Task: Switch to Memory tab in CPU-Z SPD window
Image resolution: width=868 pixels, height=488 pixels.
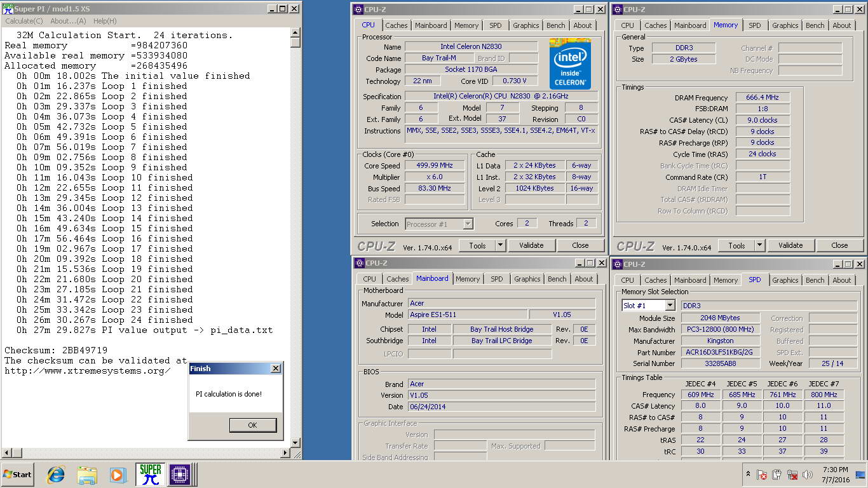Action: pyautogui.click(x=726, y=280)
